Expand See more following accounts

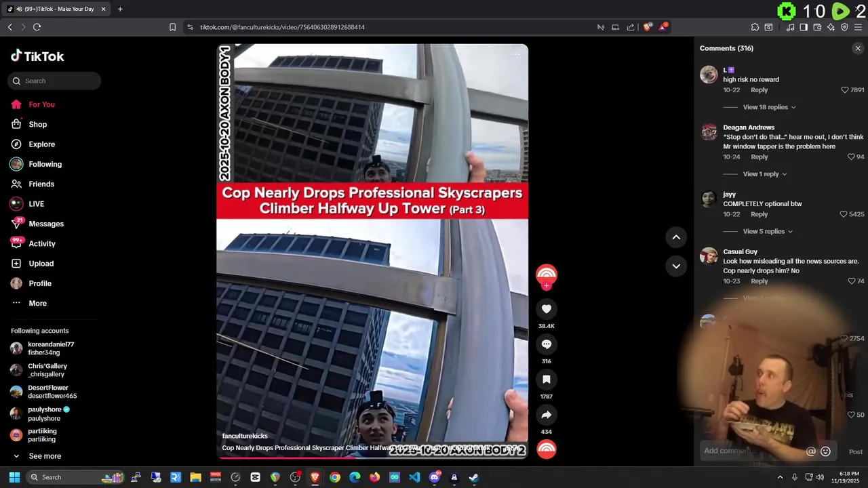point(45,456)
